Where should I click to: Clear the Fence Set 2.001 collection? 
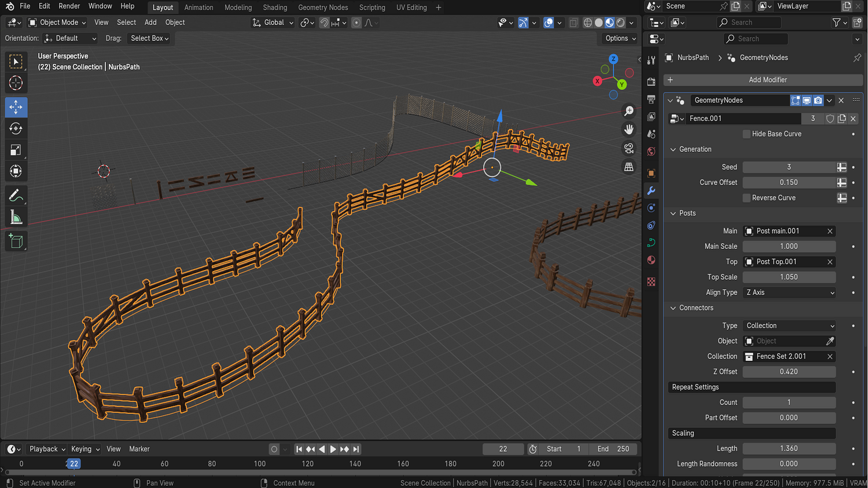click(830, 357)
